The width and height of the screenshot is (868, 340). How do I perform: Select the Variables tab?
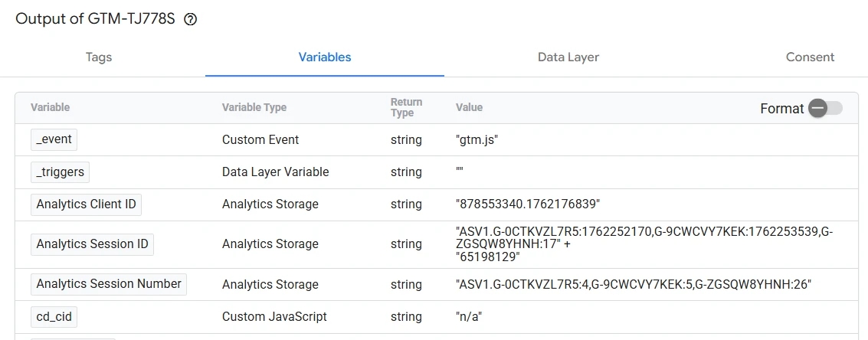[325, 57]
